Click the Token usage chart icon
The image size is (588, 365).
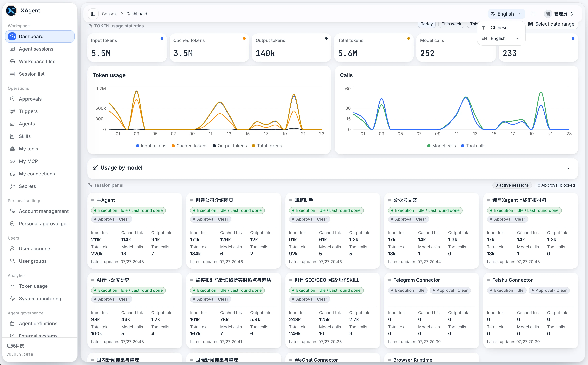[x=12, y=286]
